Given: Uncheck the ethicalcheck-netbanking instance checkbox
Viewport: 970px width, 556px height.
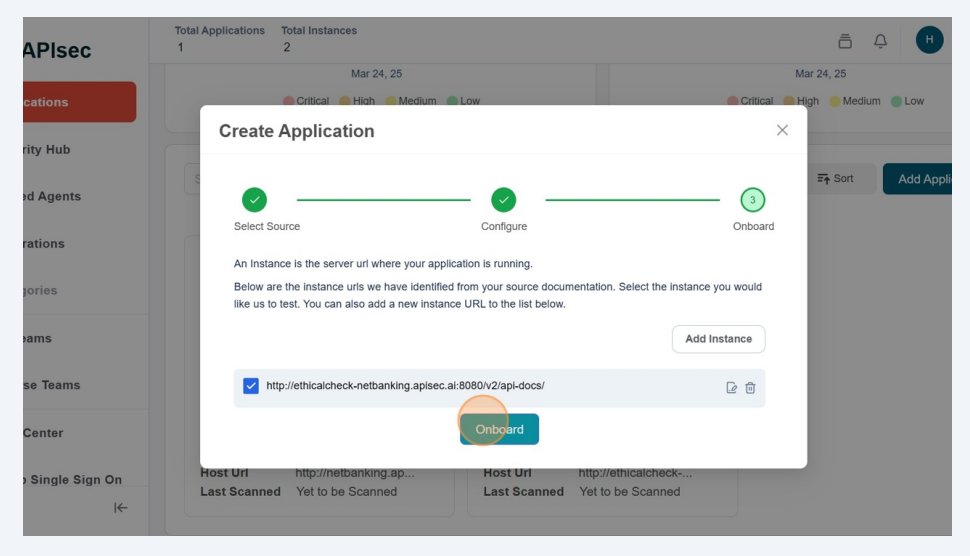Looking at the screenshot, I should click(x=251, y=386).
